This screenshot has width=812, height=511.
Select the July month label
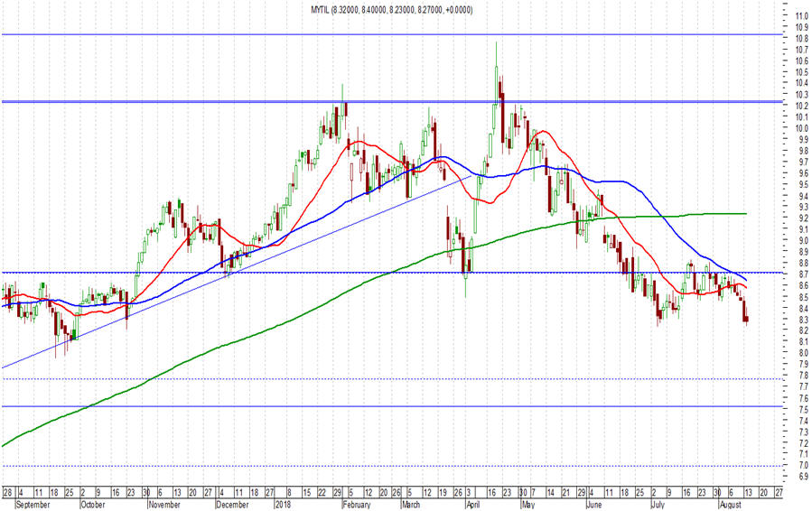click(x=658, y=505)
